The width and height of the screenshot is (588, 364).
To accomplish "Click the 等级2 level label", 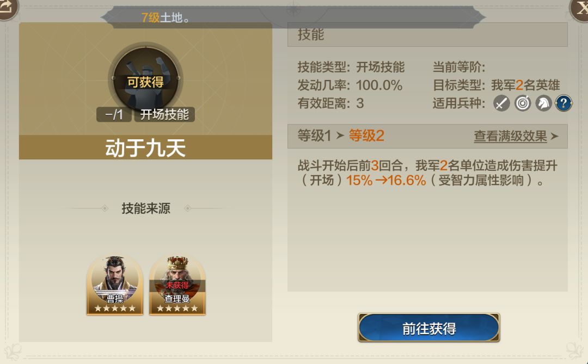I will [366, 135].
